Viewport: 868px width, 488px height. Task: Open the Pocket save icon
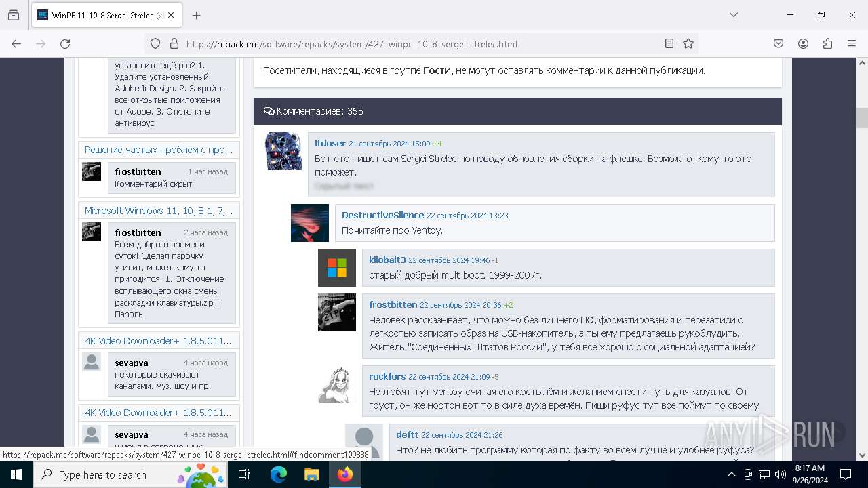(778, 43)
